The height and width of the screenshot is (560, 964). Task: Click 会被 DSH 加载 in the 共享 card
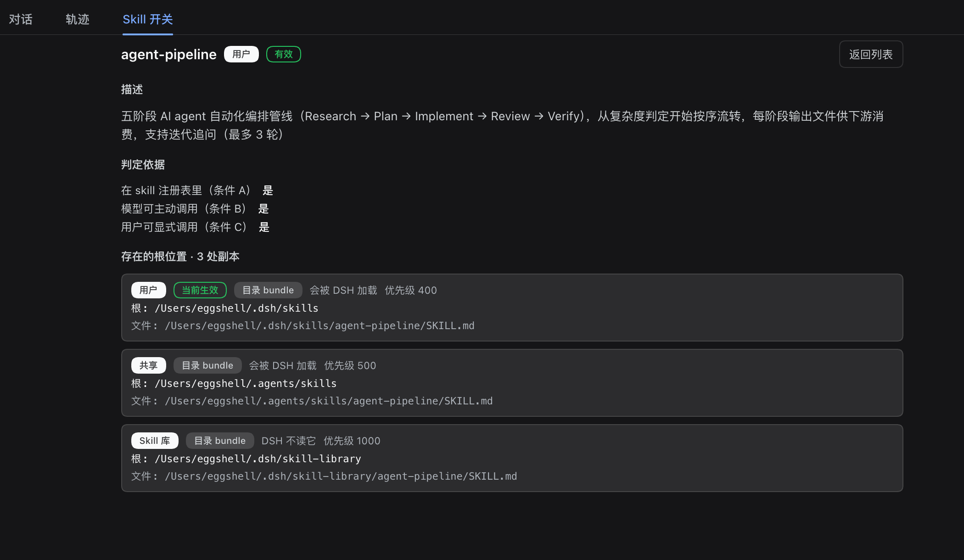tap(283, 365)
